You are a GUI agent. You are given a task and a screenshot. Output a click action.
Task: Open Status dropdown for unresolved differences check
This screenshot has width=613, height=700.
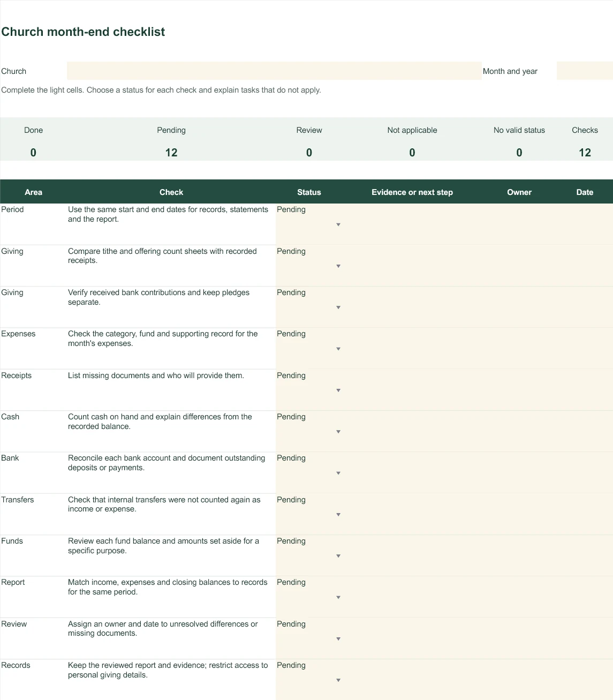click(x=338, y=639)
